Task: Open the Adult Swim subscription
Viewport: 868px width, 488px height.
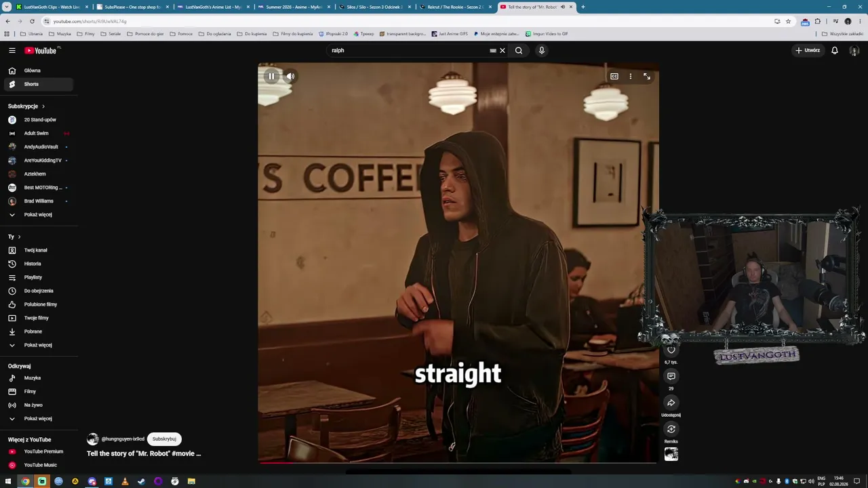Action: (37, 134)
